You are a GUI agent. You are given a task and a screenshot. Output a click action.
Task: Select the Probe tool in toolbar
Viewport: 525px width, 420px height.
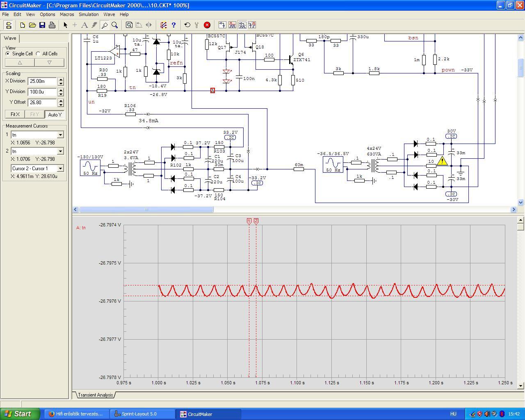click(105, 25)
